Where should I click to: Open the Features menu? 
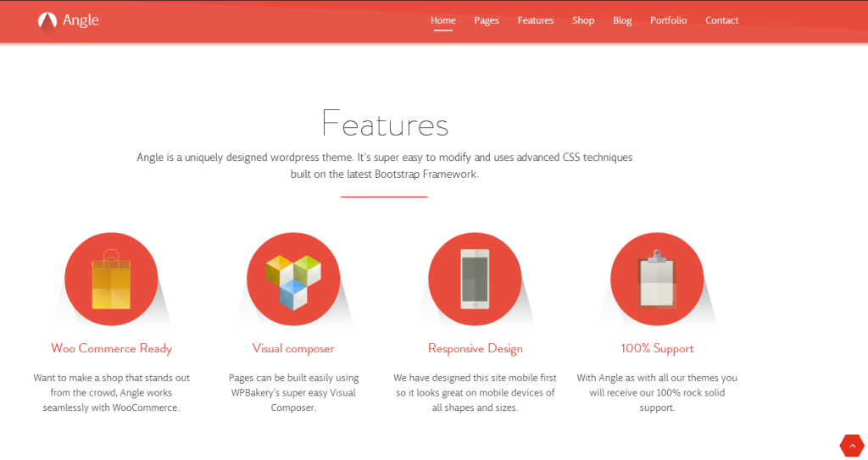(536, 20)
